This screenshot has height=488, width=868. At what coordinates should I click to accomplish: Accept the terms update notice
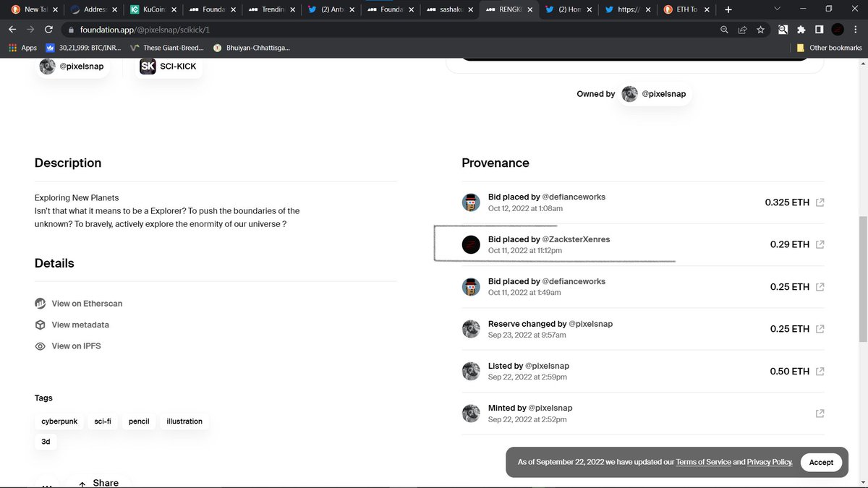tap(821, 462)
